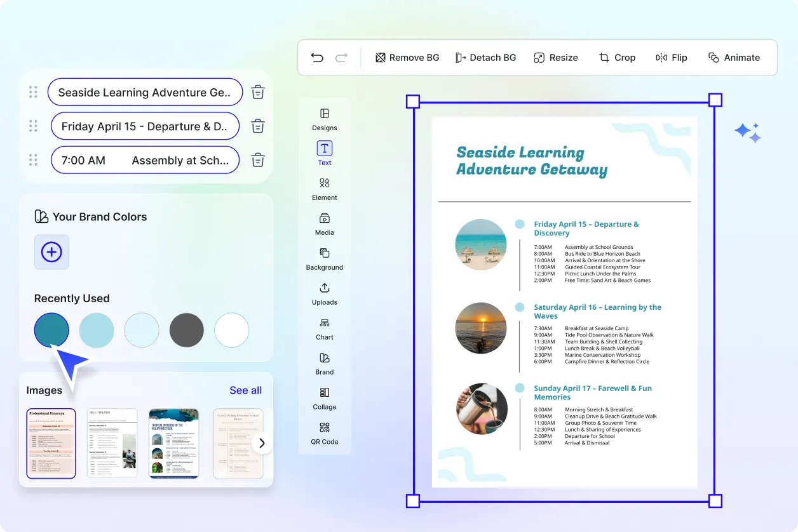Delete the 7:00 AM schedule row
Image resolution: width=798 pixels, height=532 pixels.
coord(257,160)
